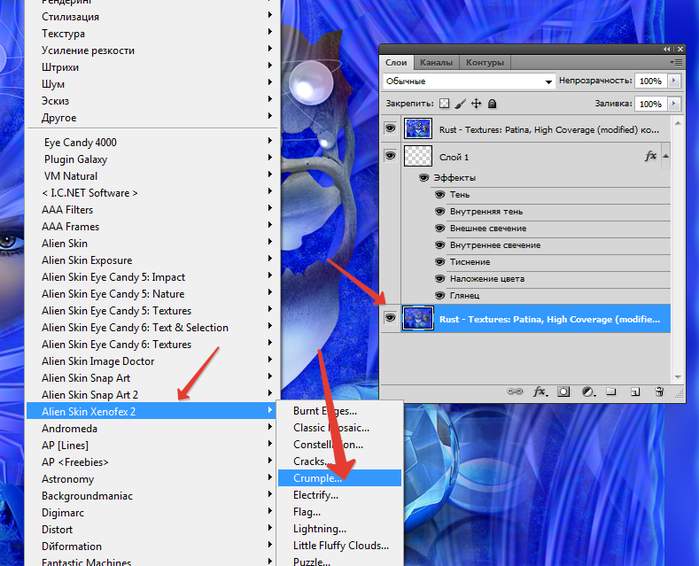The height and width of the screenshot is (566, 699).
Task: Lock position move icon
Action: (476, 103)
